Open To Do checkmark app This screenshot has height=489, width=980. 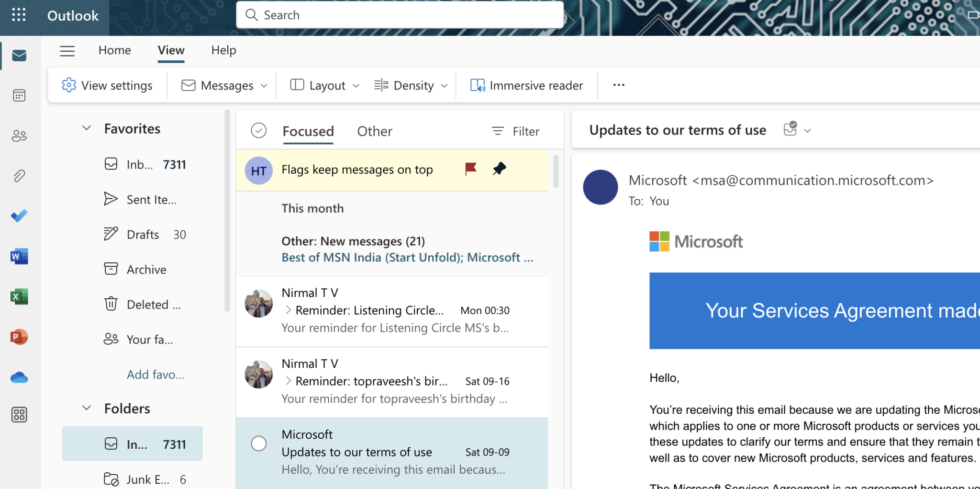[x=19, y=216]
